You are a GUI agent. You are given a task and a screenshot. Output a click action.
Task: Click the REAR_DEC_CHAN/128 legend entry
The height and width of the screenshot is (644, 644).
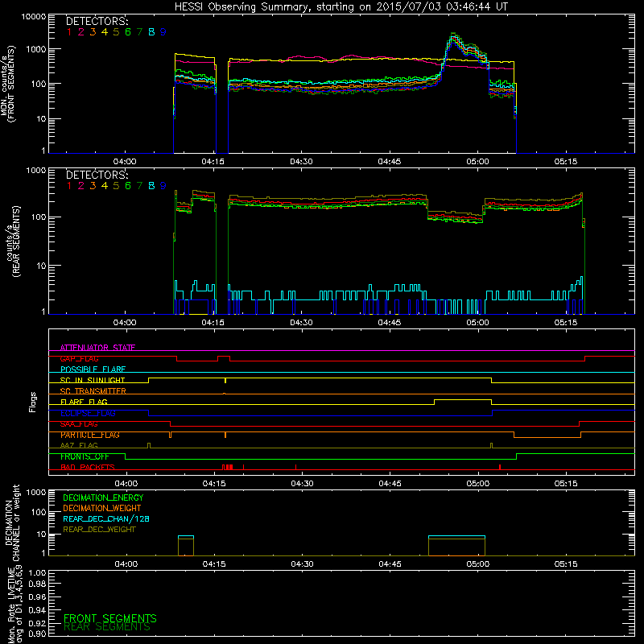(x=106, y=519)
